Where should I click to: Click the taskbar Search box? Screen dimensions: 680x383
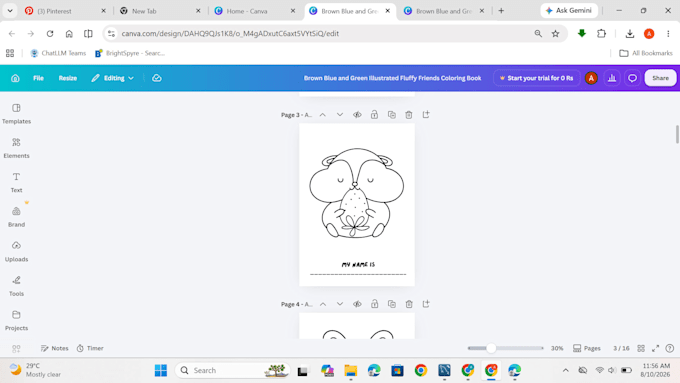[233, 370]
